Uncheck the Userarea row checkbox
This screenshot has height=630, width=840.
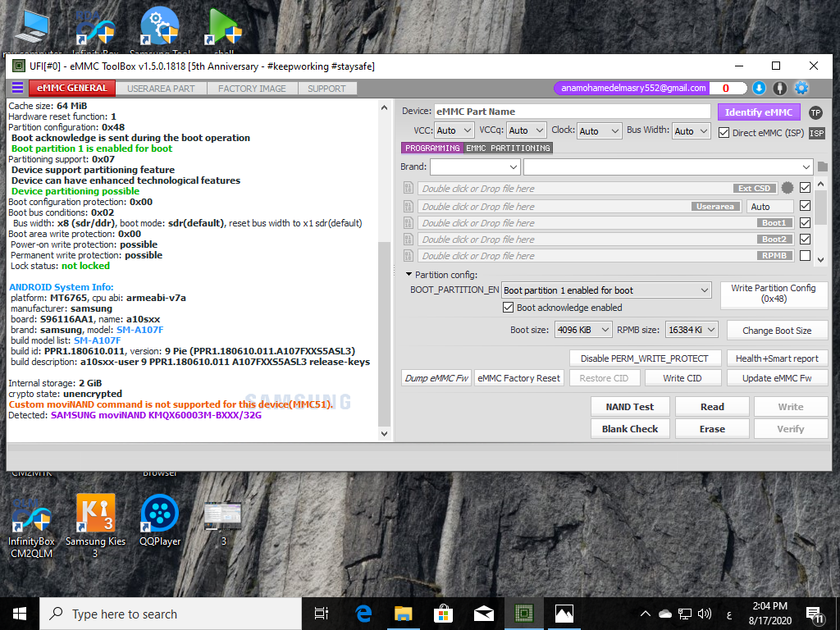click(x=805, y=206)
